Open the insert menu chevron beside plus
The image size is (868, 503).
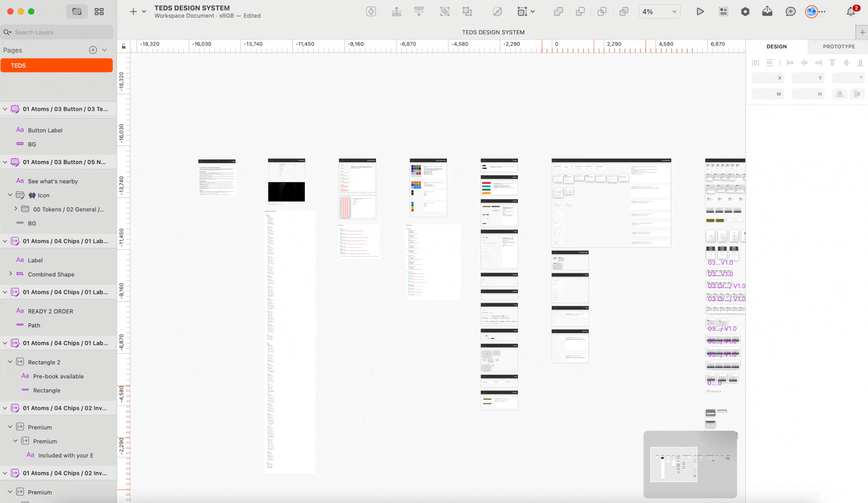pyautogui.click(x=144, y=11)
